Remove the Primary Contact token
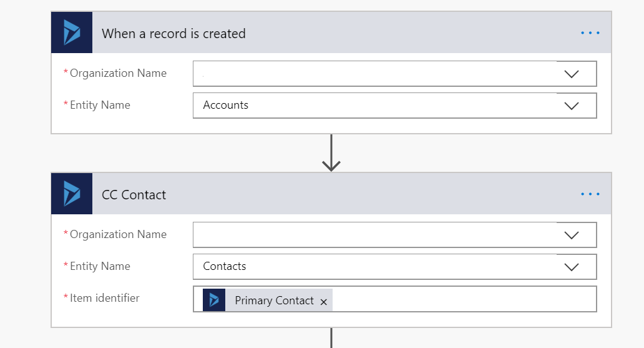The height and width of the screenshot is (348, 644). pos(324,302)
